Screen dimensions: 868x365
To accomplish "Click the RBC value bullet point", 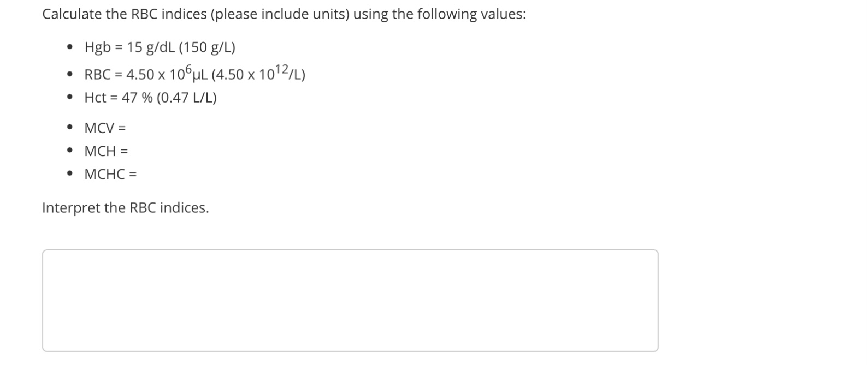I will point(194,75).
